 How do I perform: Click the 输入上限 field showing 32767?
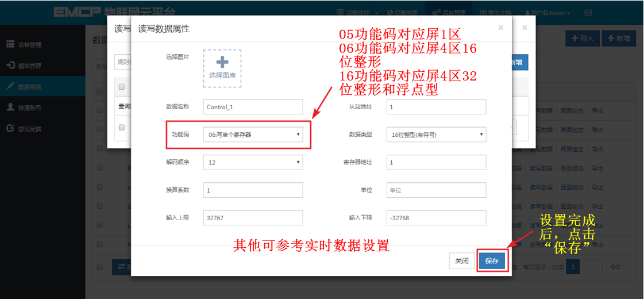[x=253, y=218]
